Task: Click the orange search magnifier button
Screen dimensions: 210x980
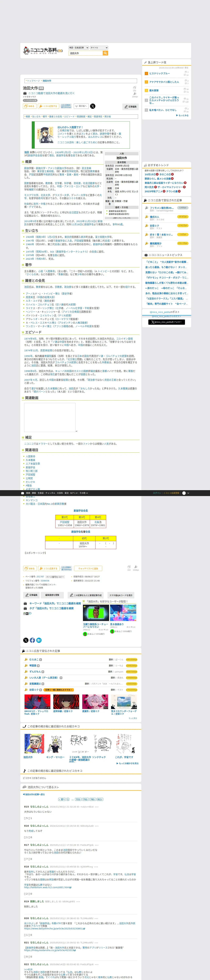Action: 105,53
